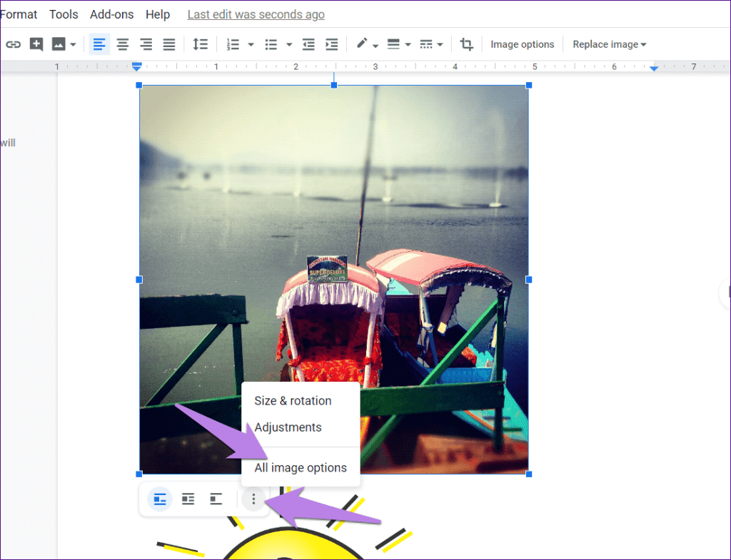The image size is (731, 560).
Task: Decrease the indent
Action: [308, 44]
